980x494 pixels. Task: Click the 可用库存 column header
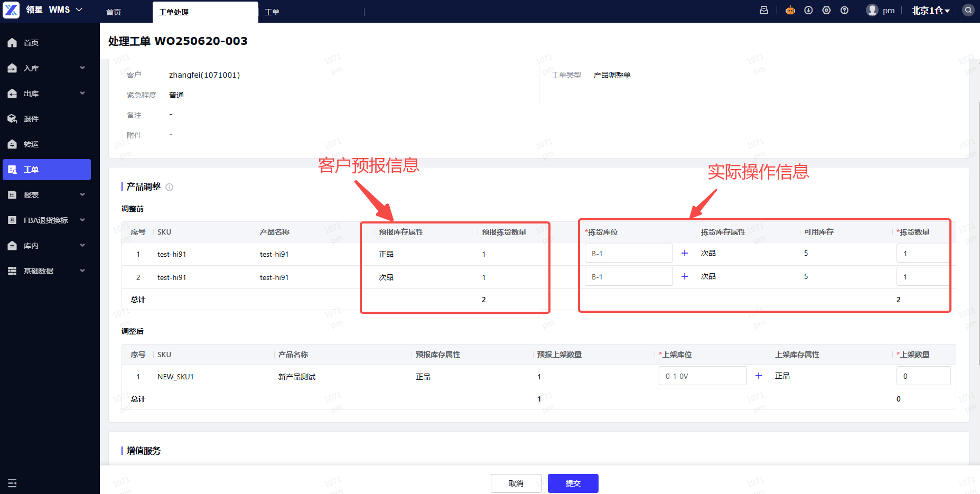819,232
